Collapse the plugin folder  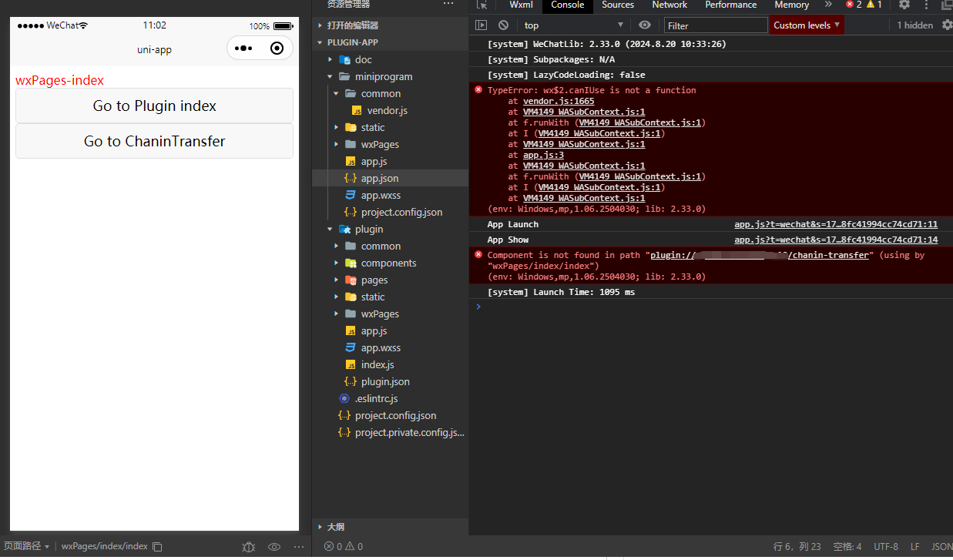tap(331, 229)
